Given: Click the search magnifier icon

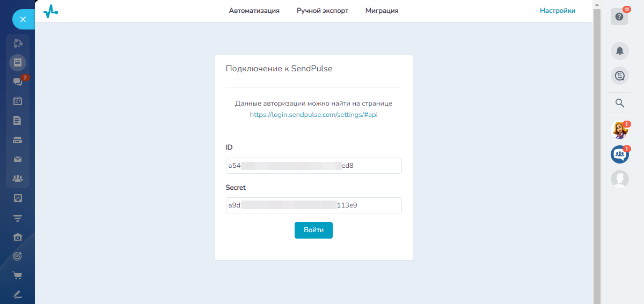Looking at the screenshot, I should [x=619, y=103].
